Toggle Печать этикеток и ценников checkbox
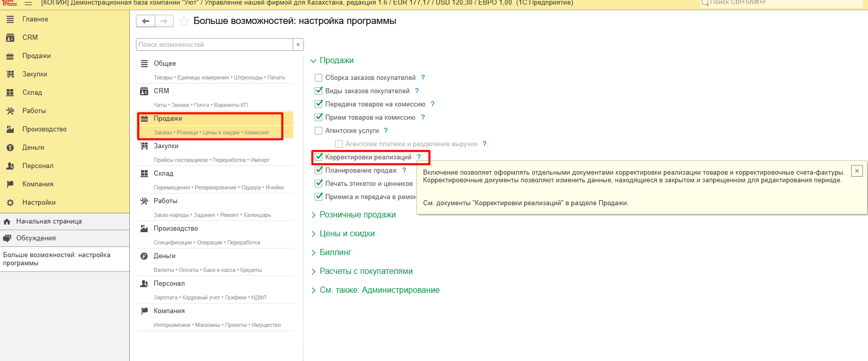 click(x=319, y=184)
